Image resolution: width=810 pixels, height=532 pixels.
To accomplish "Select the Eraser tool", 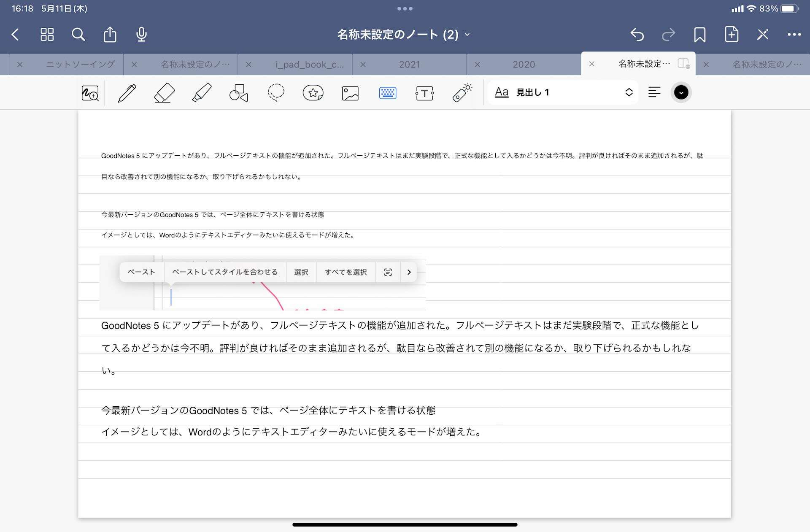I will pos(164,93).
